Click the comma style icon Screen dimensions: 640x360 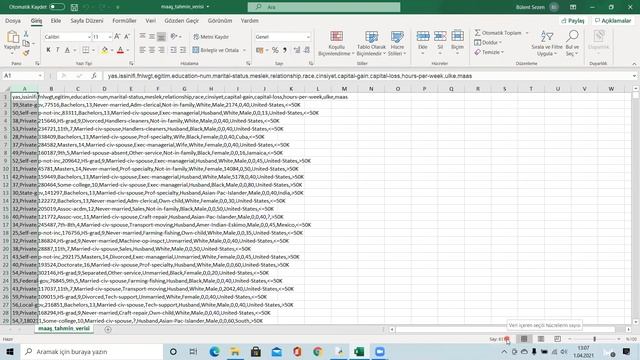tap(285, 50)
